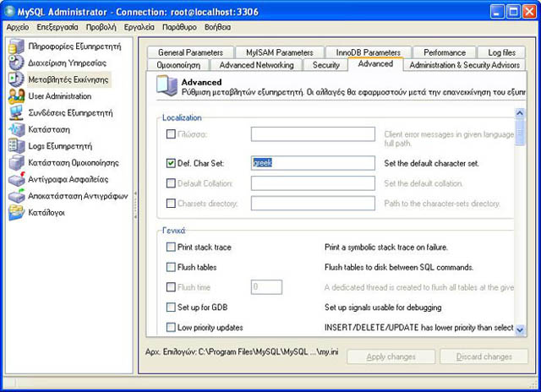
Task: Switch to the Security tab
Action: pyautogui.click(x=326, y=65)
